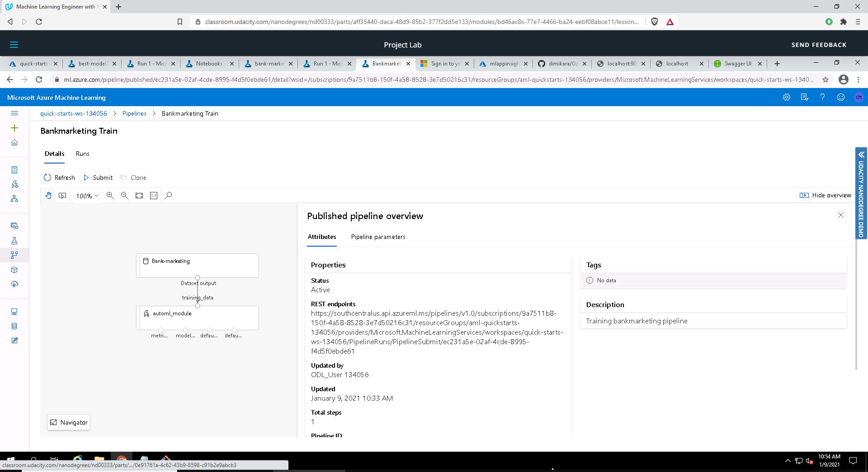Close the best-model browser tab

(x=114, y=64)
